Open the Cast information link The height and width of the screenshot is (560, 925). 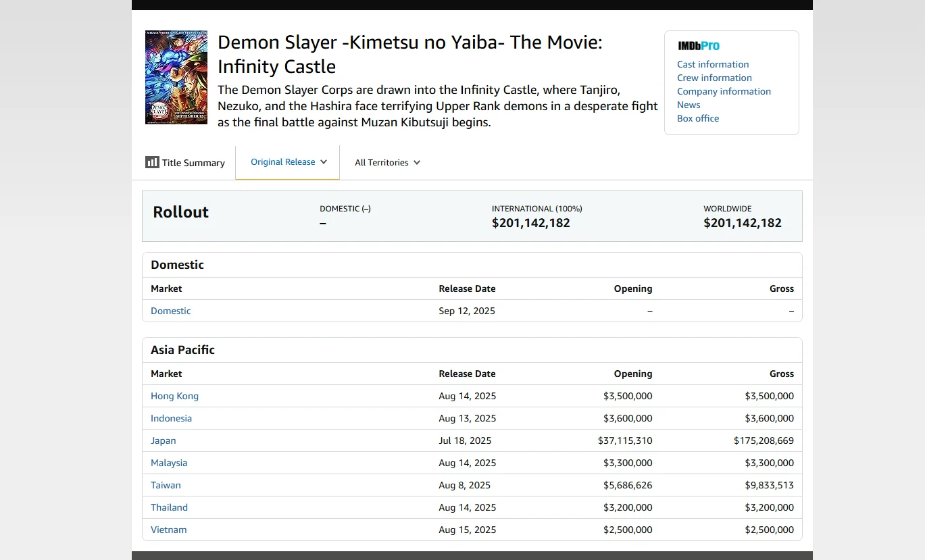pos(713,64)
